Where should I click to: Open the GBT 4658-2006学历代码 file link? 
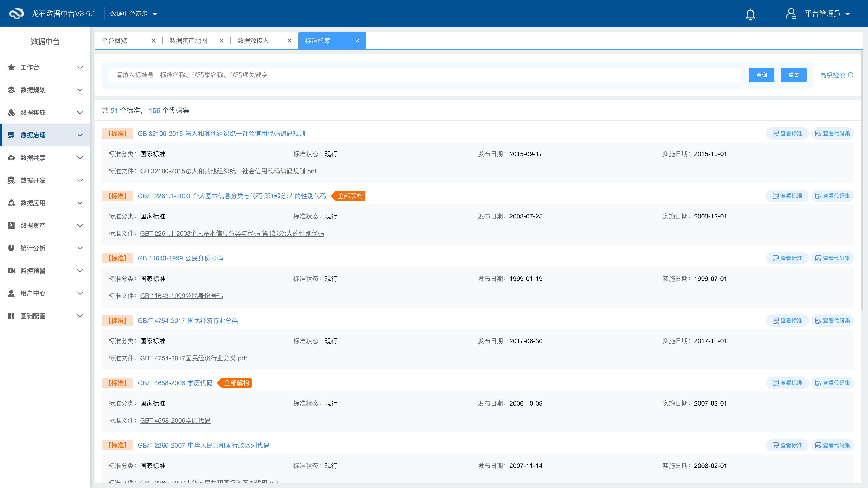point(175,420)
